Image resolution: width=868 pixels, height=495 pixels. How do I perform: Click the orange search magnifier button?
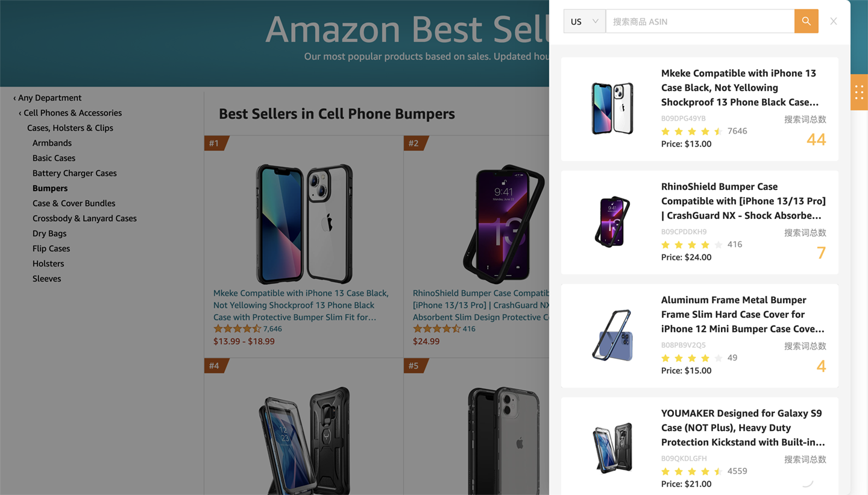[x=806, y=21]
